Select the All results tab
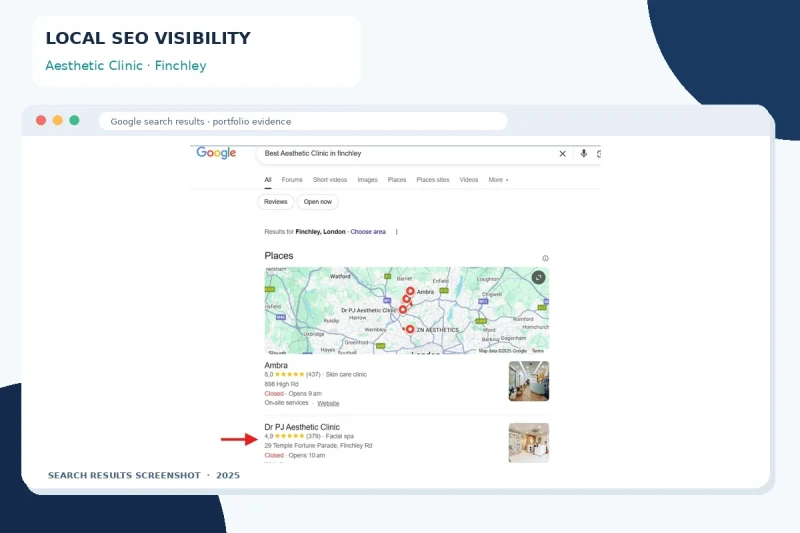The height and width of the screenshot is (533, 800). (x=268, y=180)
